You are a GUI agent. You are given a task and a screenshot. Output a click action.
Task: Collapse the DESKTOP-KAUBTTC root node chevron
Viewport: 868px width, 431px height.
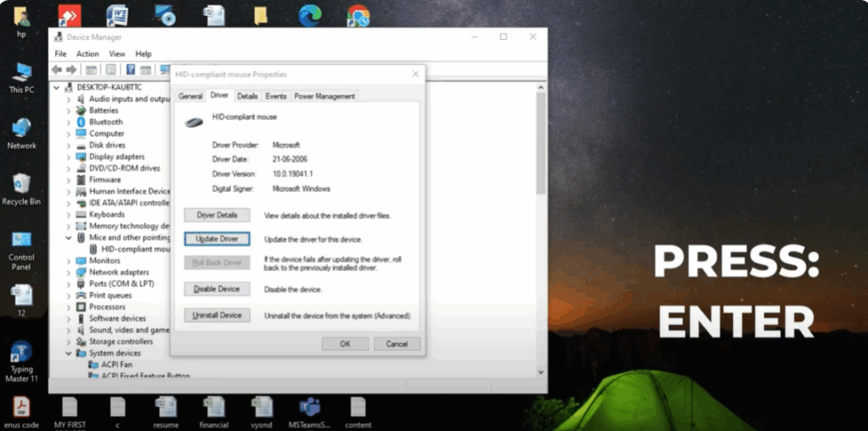click(57, 87)
